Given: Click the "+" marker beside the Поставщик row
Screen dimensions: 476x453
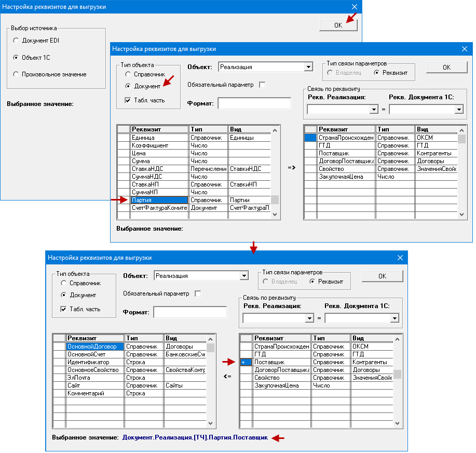Looking at the screenshot, I should [x=246, y=362].
